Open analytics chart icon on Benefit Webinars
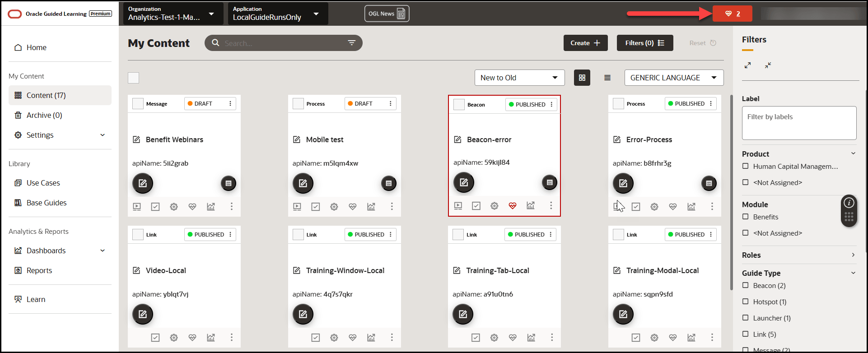Viewport: 868px width, 353px height. point(211,207)
